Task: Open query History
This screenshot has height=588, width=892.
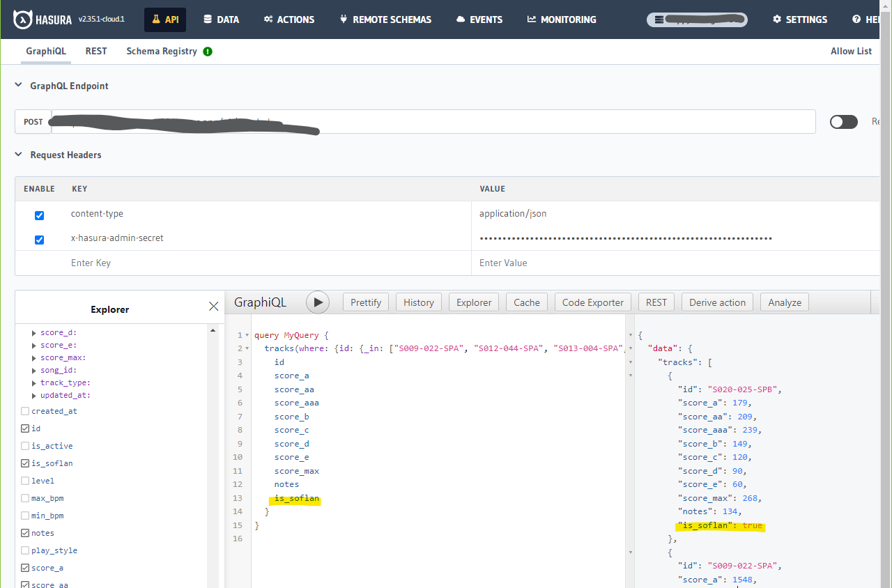Action: tap(419, 302)
